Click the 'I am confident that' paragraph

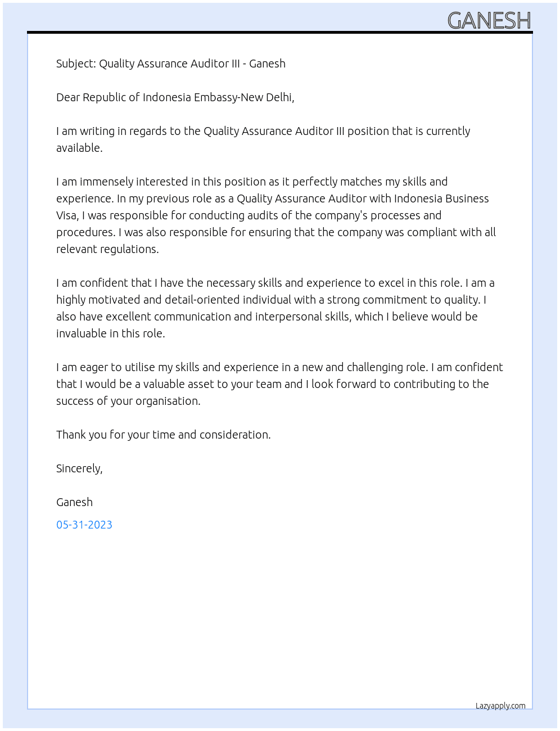(x=276, y=308)
